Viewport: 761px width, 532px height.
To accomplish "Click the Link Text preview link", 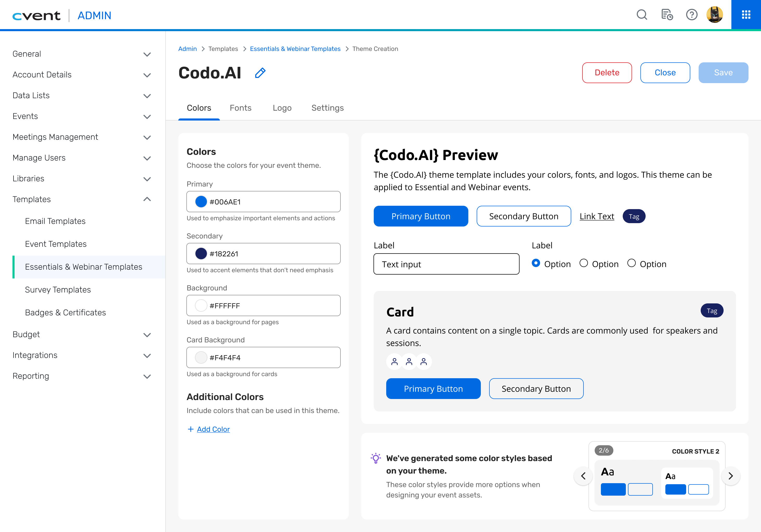I will [596, 216].
